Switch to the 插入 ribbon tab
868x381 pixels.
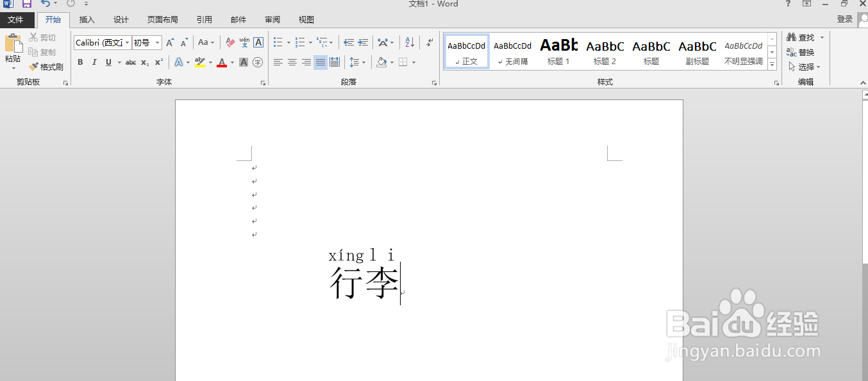(87, 19)
